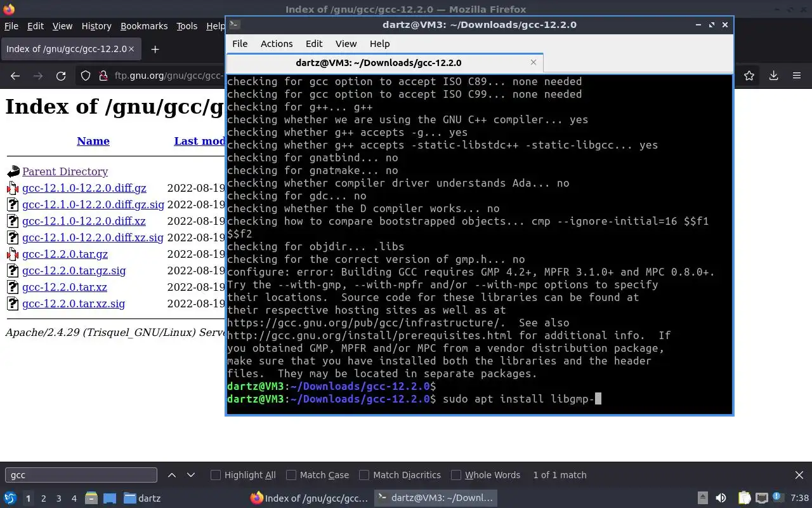Click icon beside gcc-12.1.0-12.2.0.diff.gz
This screenshot has width=812, height=508.
click(x=13, y=188)
